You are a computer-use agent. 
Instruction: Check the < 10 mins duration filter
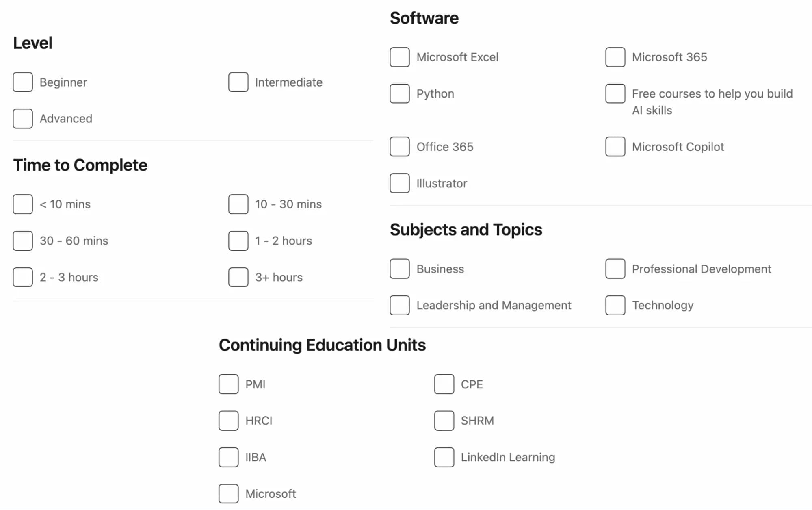(22, 204)
